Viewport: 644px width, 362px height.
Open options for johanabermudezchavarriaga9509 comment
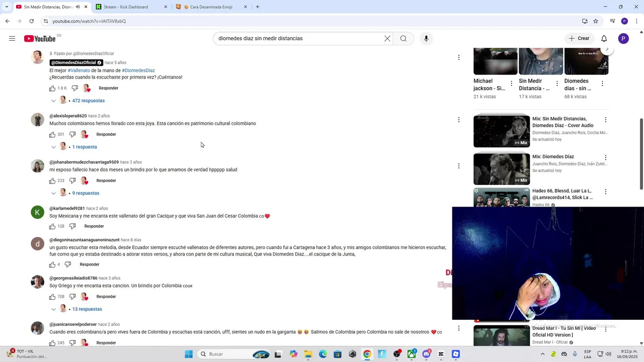pos(458,166)
